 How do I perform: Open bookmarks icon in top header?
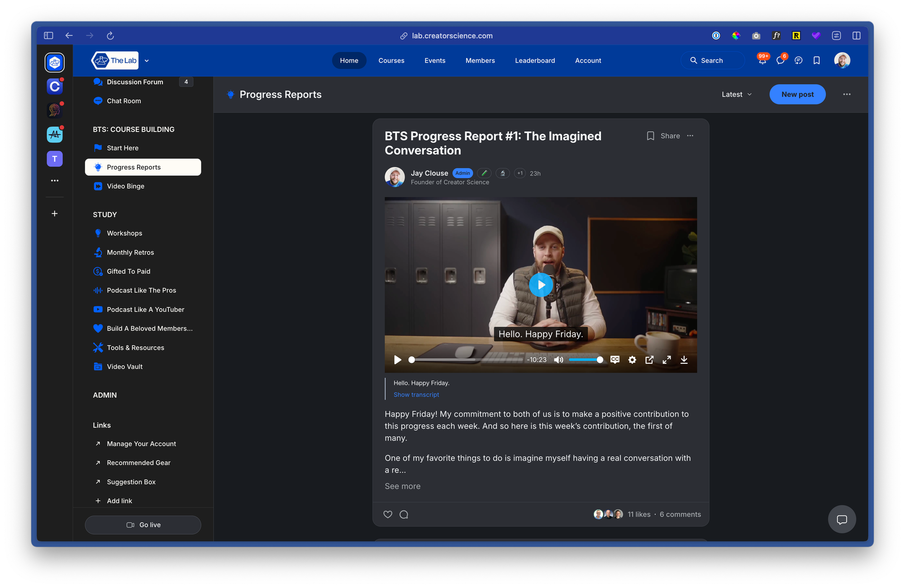click(x=816, y=61)
